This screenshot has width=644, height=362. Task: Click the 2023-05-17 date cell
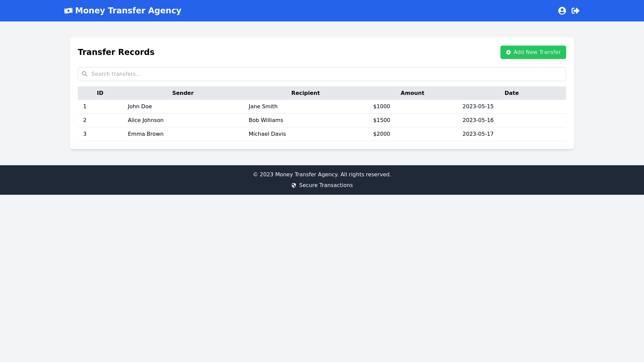478,134
